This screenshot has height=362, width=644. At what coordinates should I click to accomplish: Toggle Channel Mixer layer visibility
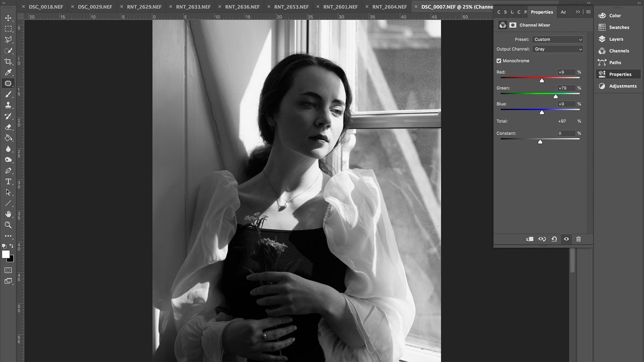click(x=566, y=239)
